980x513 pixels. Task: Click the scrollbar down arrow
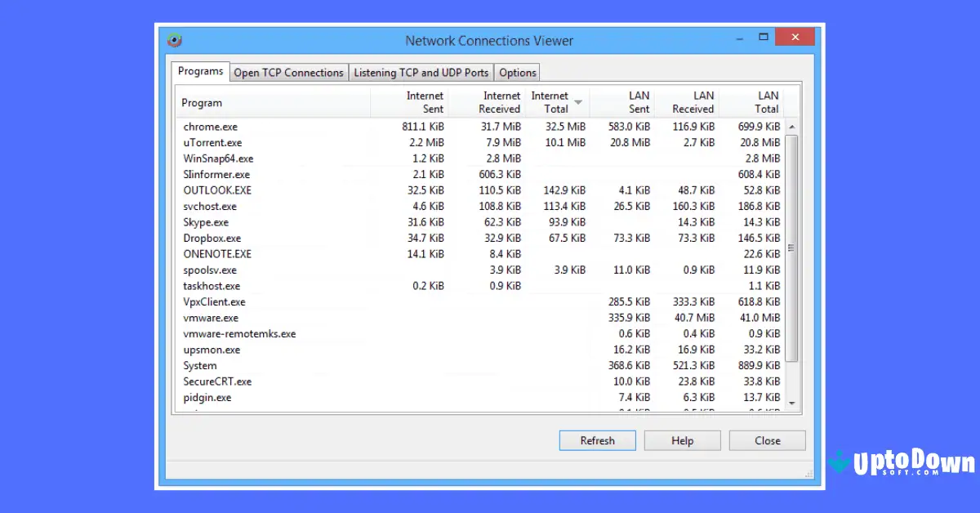[x=792, y=403]
